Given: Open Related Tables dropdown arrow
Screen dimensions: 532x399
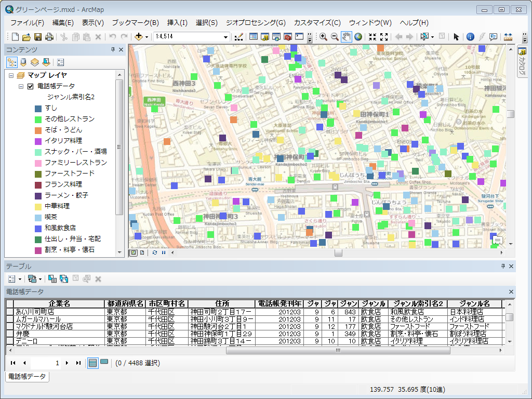Looking at the screenshot, I should coord(41,279).
